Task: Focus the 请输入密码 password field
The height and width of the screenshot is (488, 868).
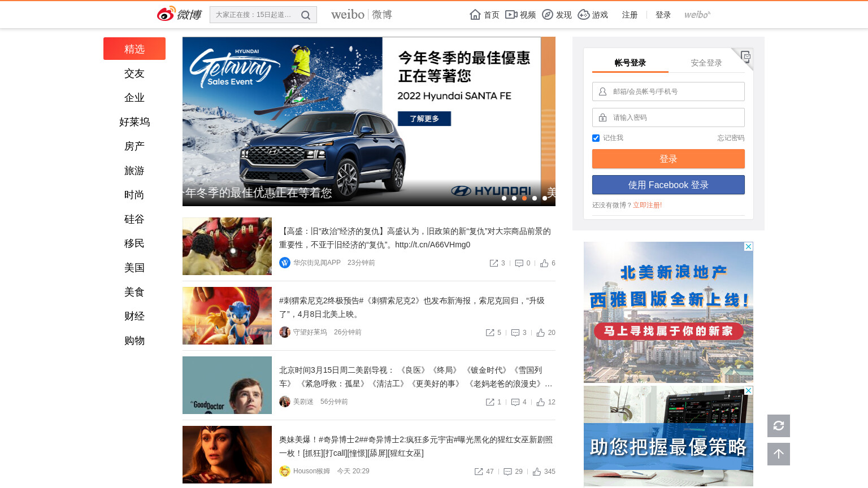Action: (669, 117)
